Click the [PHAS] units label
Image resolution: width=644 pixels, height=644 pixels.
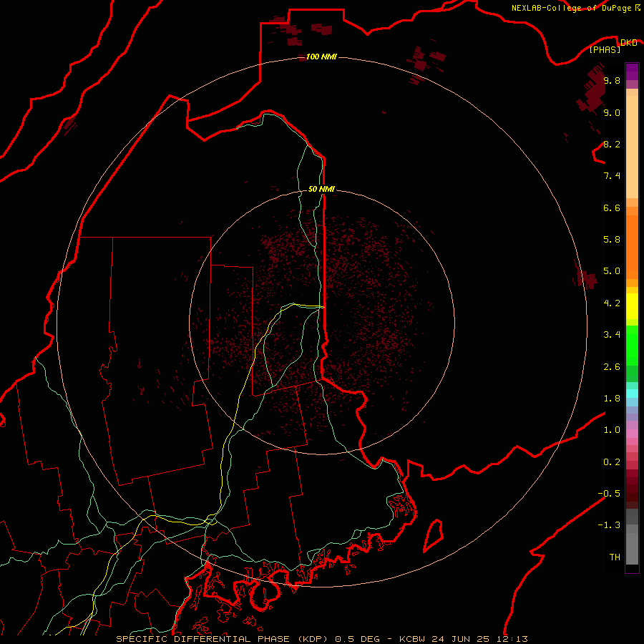(x=605, y=49)
